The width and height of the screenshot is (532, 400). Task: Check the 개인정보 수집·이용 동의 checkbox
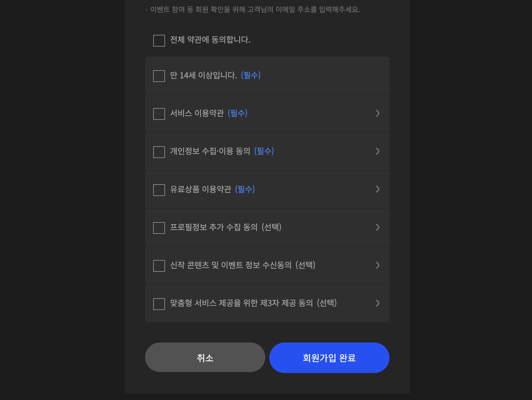point(159,152)
